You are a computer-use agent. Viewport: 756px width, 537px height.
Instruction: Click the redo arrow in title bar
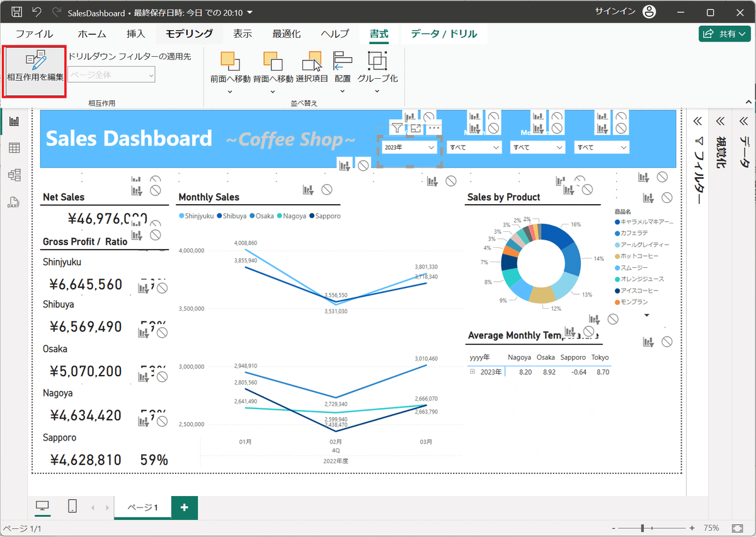point(56,12)
